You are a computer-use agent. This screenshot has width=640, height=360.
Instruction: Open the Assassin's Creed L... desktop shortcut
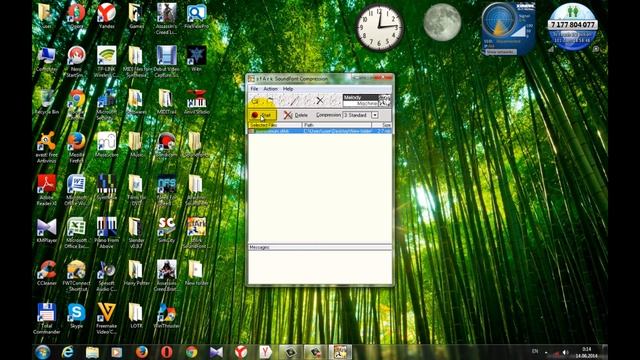coord(166,18)
